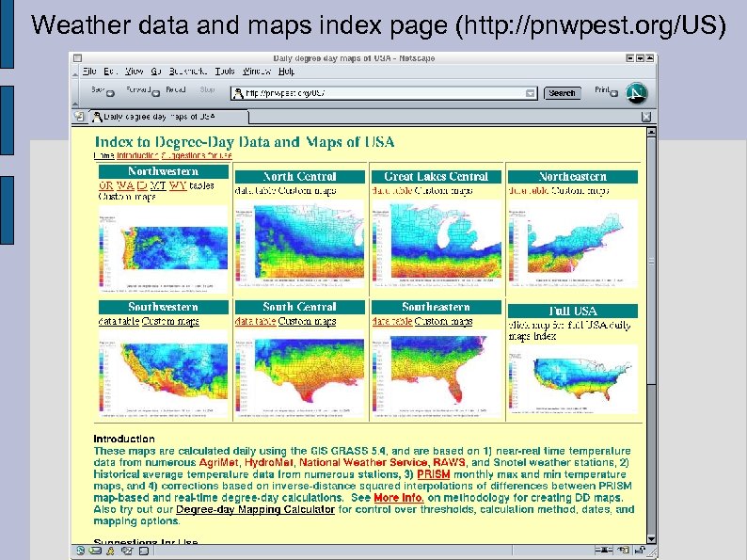The image size is (747, 560).
Task: Open Southeastern data table link
Action: 392,321
